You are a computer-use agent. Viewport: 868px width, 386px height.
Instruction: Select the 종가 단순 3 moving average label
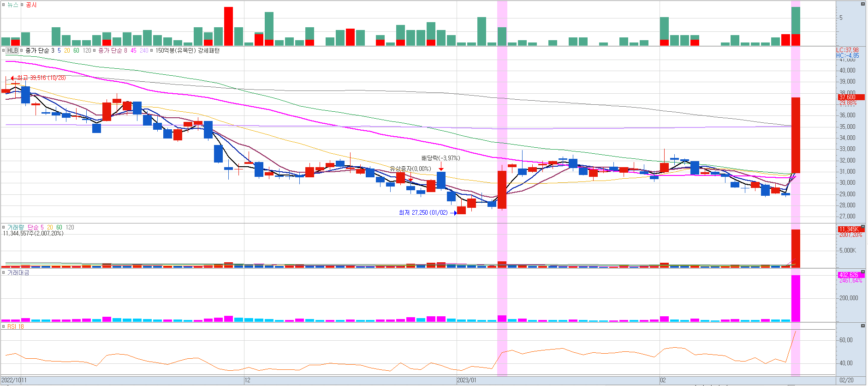click(40, 50)
